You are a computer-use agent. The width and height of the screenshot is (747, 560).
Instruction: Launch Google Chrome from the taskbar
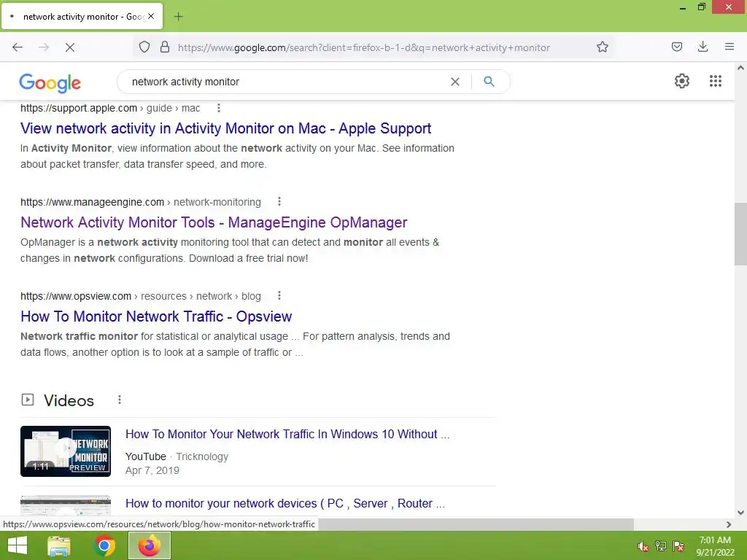pyautogui.click(x=104, y=545)
